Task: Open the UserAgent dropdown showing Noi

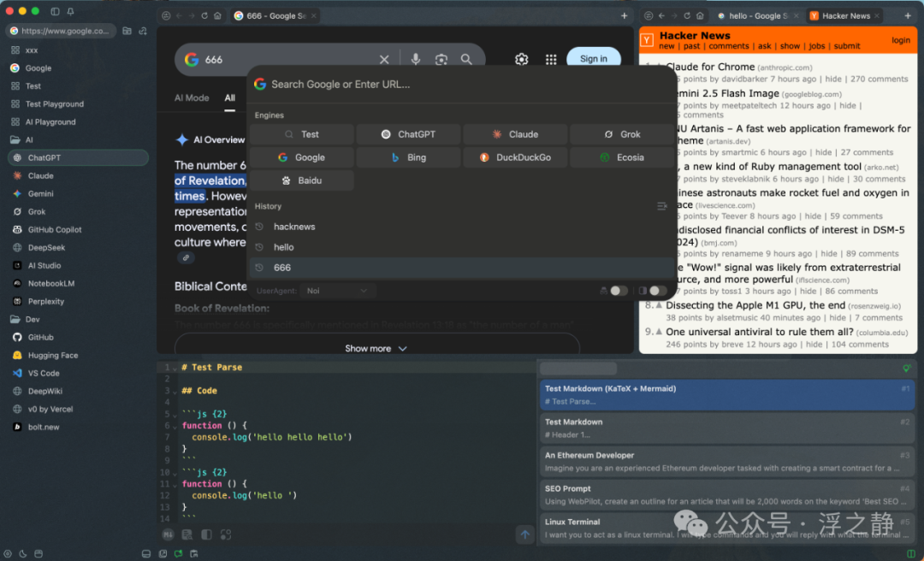Action: click(336, 291)
